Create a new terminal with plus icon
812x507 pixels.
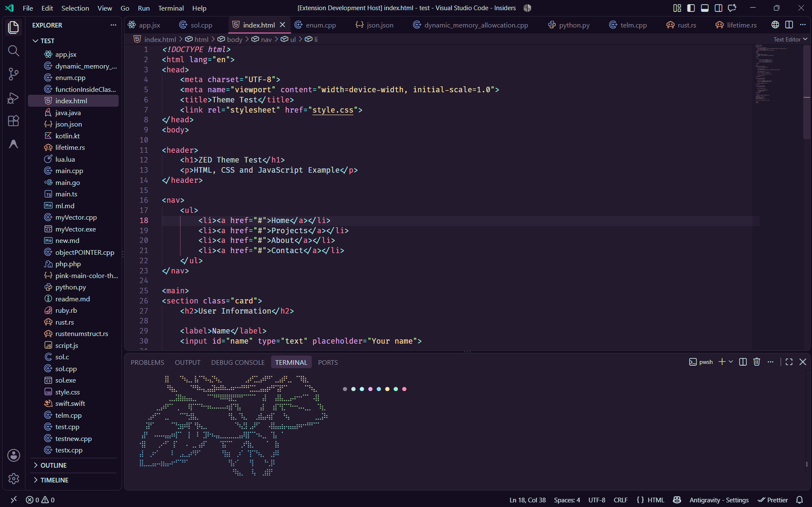tap(722, 362)
